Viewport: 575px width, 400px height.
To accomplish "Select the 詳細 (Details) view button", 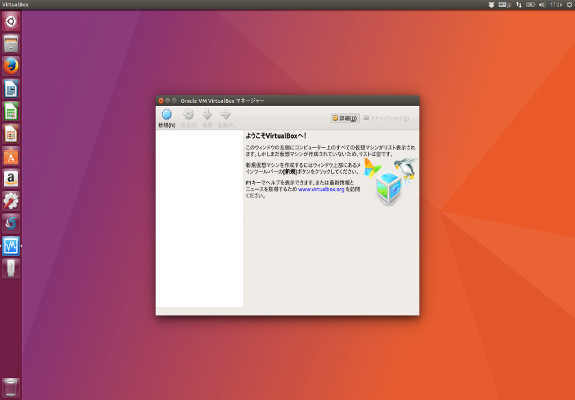I will [x=345, y=118].
